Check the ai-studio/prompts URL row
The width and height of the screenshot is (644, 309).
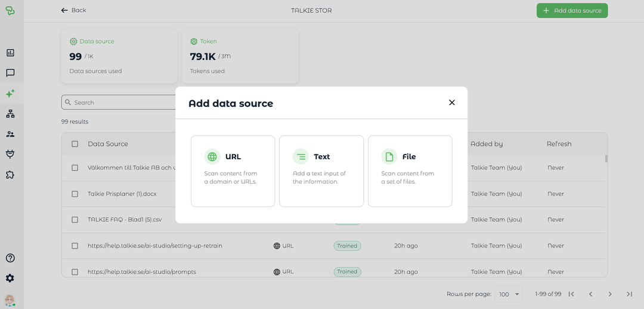pyautogui.click(x=75, y=271)
